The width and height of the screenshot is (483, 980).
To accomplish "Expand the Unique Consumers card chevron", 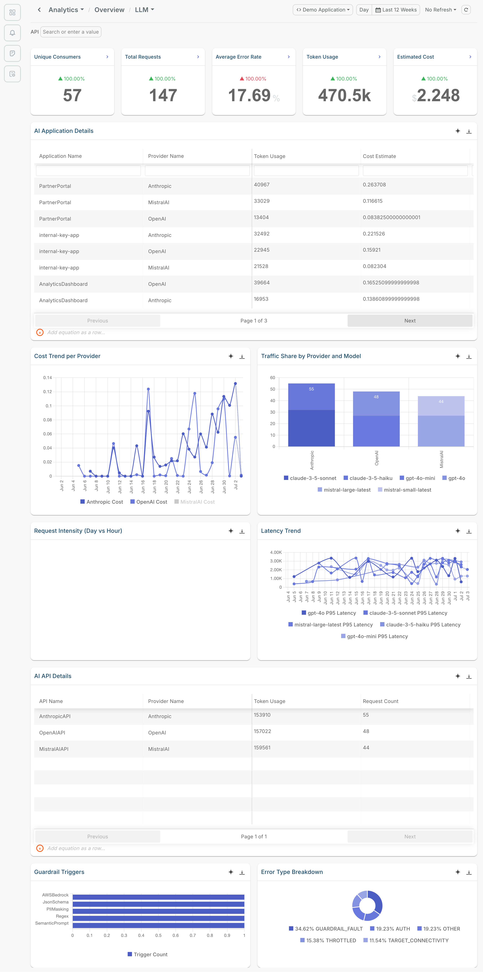I will pos(107,57).
